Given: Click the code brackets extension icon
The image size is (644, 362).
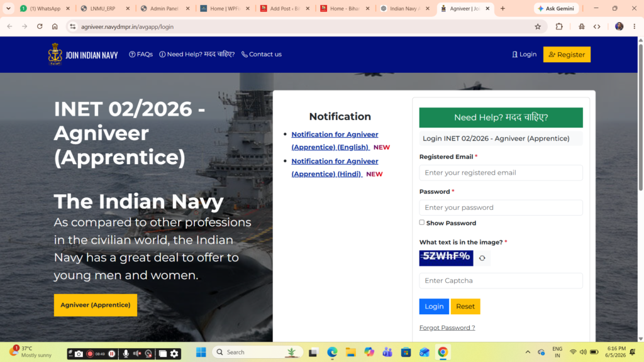Looking at the screenshot, I should [597, 26].
